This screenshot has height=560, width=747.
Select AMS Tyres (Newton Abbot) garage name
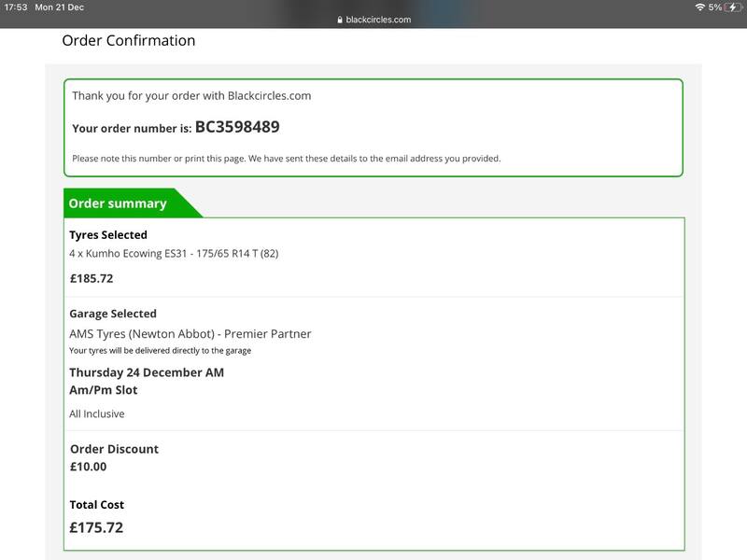[190, 334]
